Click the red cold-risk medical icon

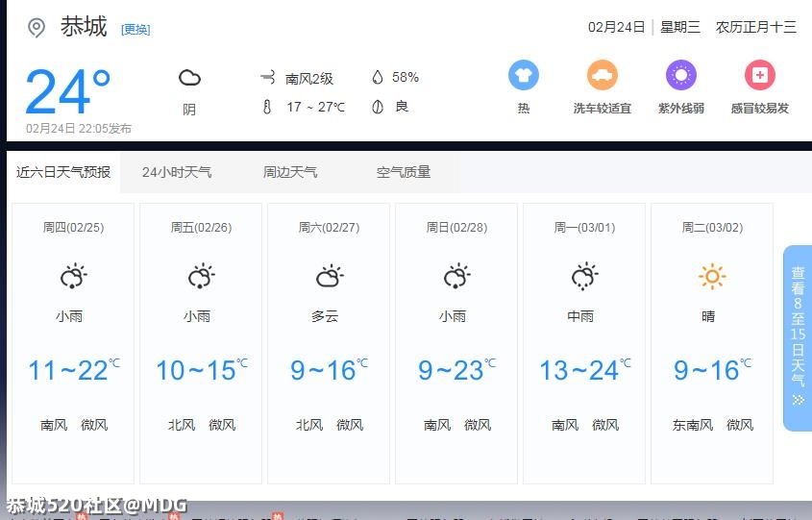pos(759,75)
